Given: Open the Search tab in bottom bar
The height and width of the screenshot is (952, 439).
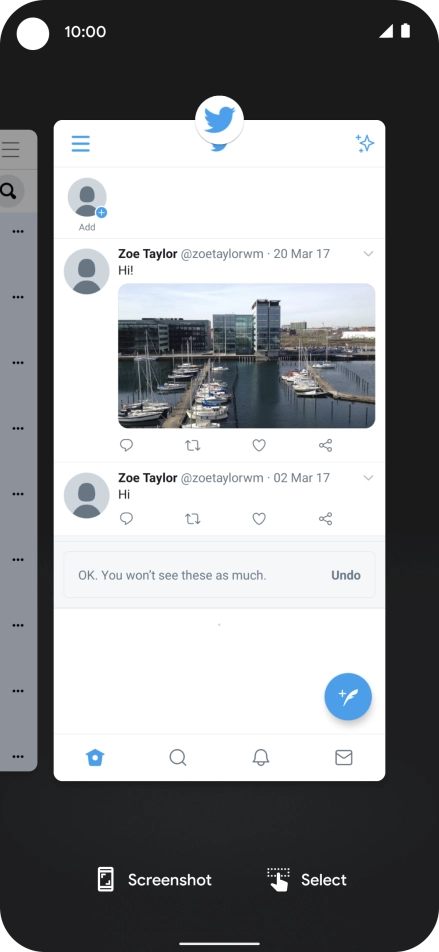Looking at the screenshot, I should [178, 757].
